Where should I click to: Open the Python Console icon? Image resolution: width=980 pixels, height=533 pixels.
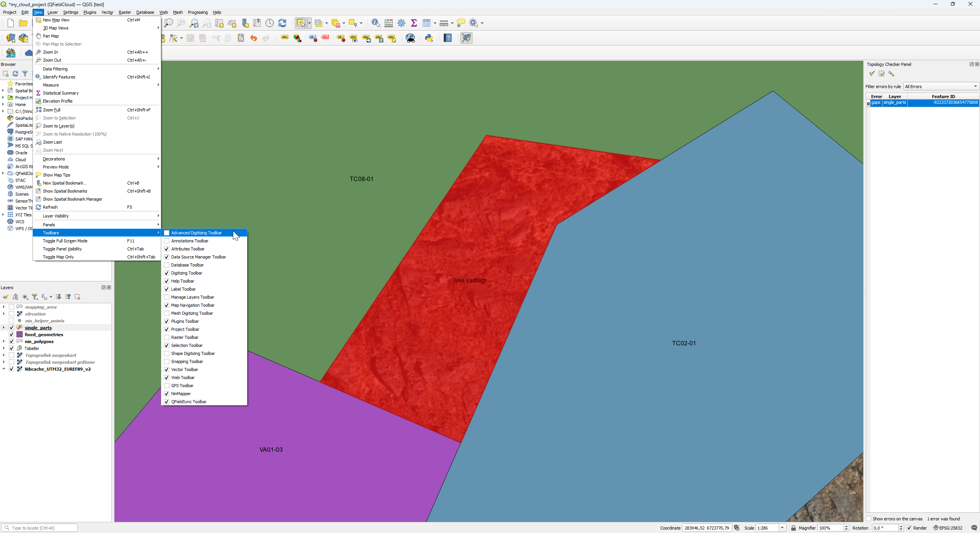tap(429, 38)
